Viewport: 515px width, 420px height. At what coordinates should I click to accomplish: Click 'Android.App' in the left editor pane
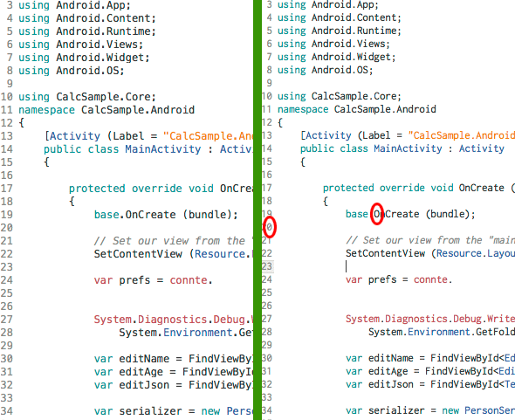click(x=90, y=5)
